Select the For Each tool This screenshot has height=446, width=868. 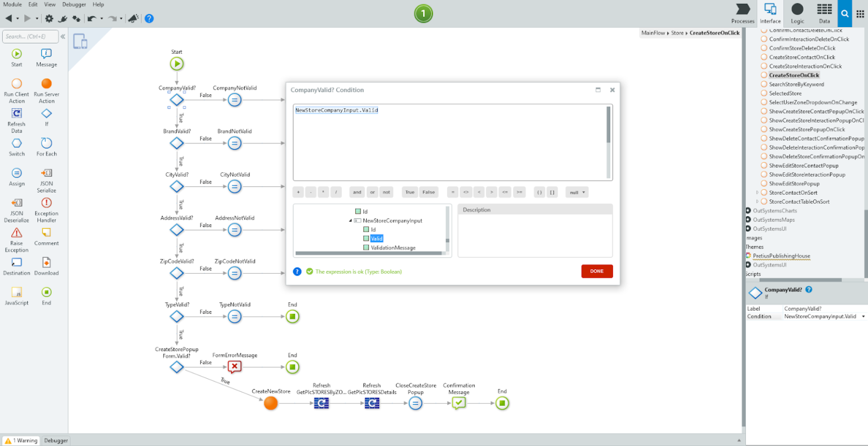click(x=46, y=146)
